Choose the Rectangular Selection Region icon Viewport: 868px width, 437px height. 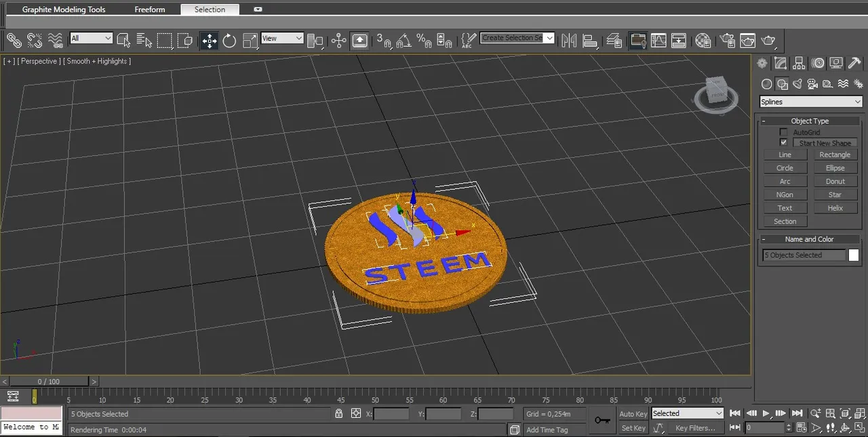pyautogui.click(x=165, y=41)
